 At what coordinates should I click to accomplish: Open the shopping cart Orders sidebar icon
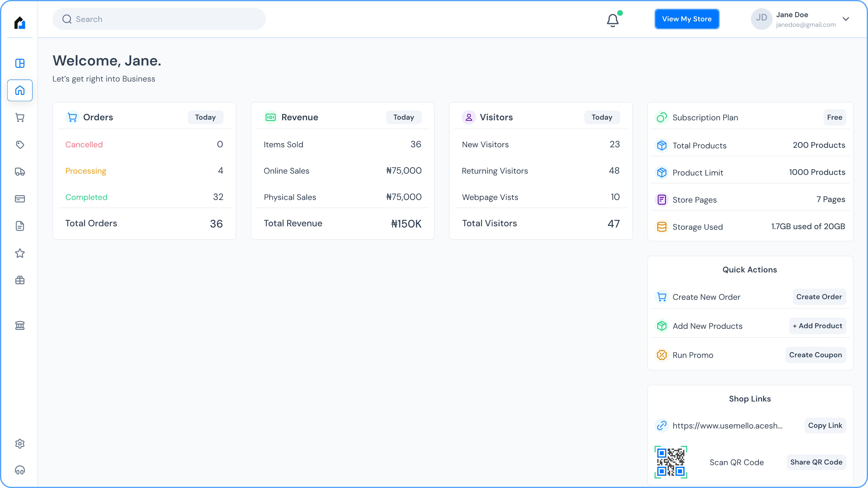(x=20, y=117)
